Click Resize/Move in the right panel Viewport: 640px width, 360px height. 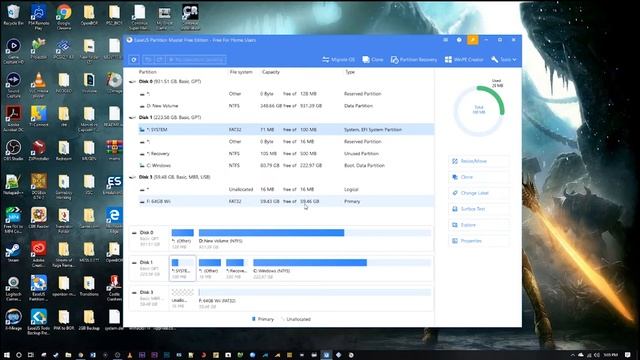click(478, 161)
